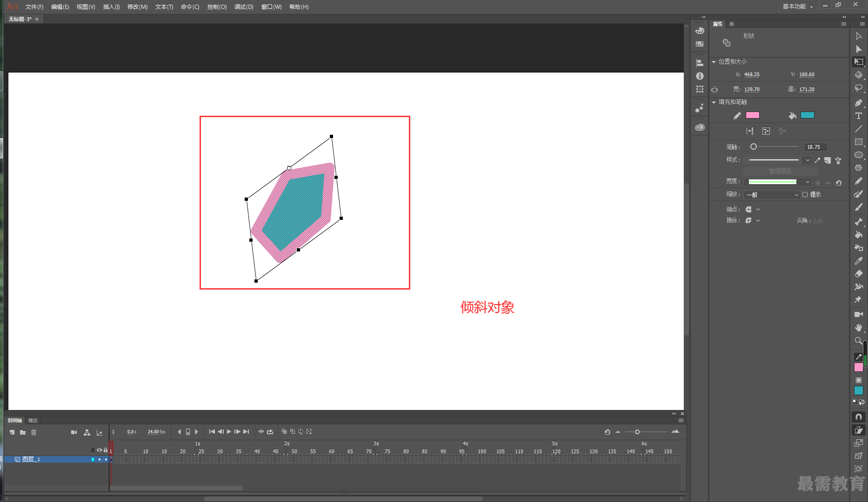868x502 pixels.
Task: Select the Subselection tool
Action: click(859, 49)
